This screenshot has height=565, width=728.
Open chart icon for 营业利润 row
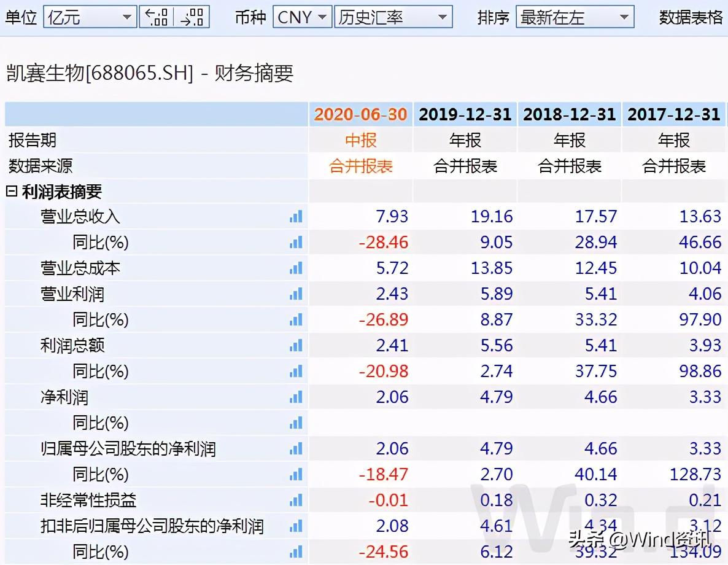coord(296,294)
